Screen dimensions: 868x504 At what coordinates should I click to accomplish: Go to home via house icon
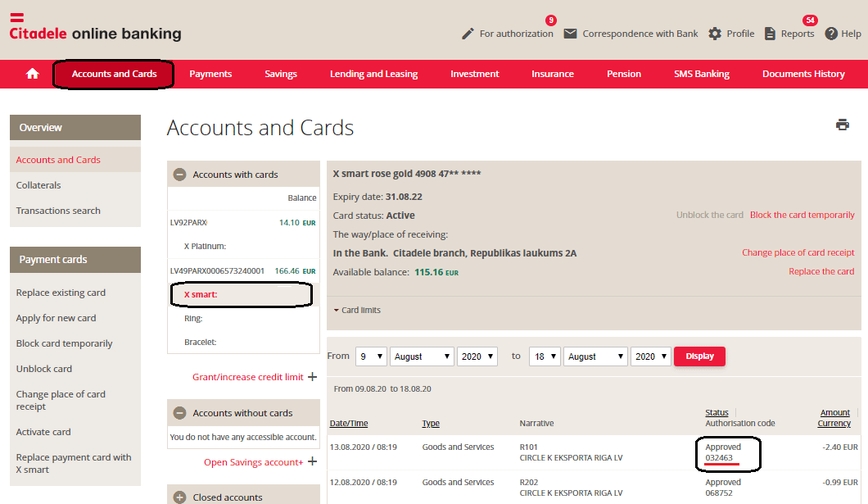33,74
